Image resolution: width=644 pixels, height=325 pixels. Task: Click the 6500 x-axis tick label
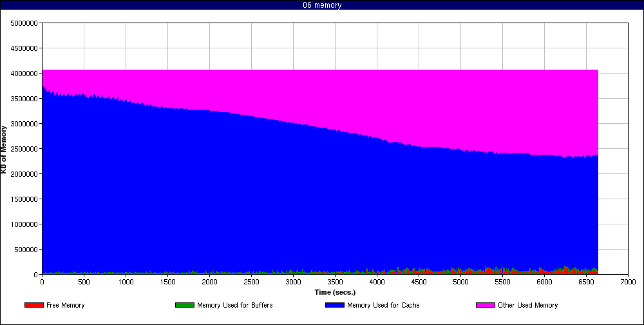[587, 282]
